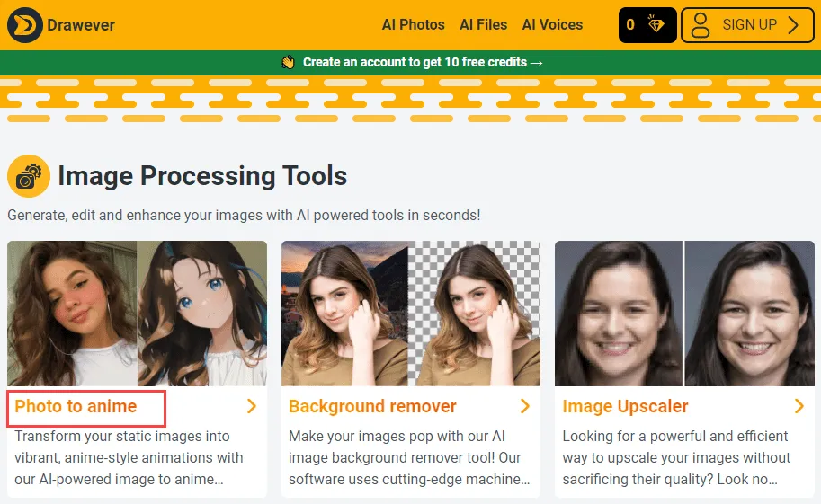Open the Image Upscaler tool link
Viewport: 821px width, 504px height.
coord(625,407)
